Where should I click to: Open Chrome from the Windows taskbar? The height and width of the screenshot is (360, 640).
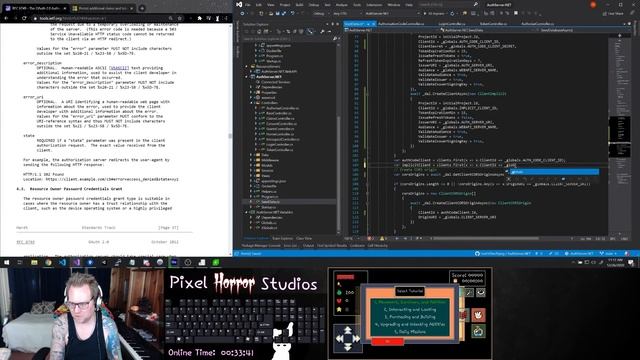[x=48, y=262]
